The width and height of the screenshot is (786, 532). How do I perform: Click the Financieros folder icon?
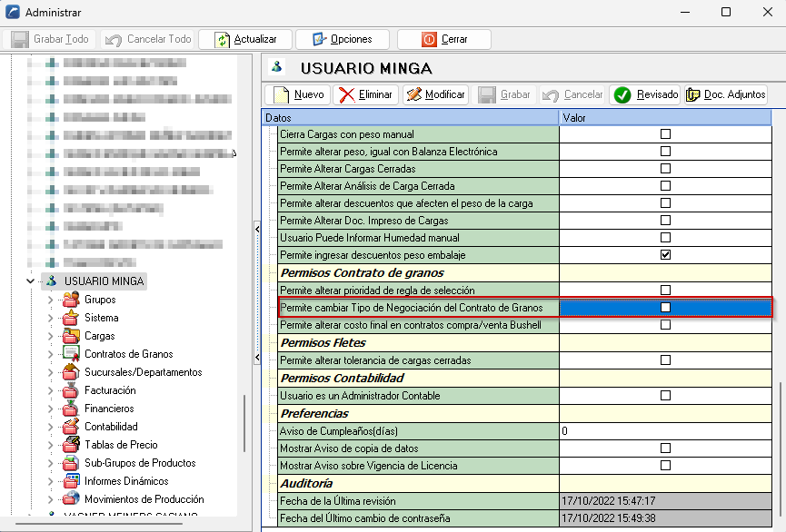[71, 409]
